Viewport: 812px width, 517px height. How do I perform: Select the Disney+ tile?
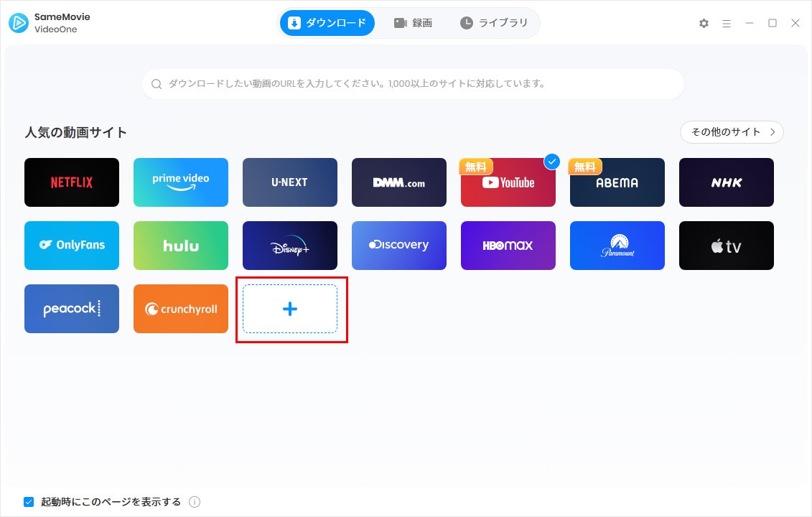[290, 246]
